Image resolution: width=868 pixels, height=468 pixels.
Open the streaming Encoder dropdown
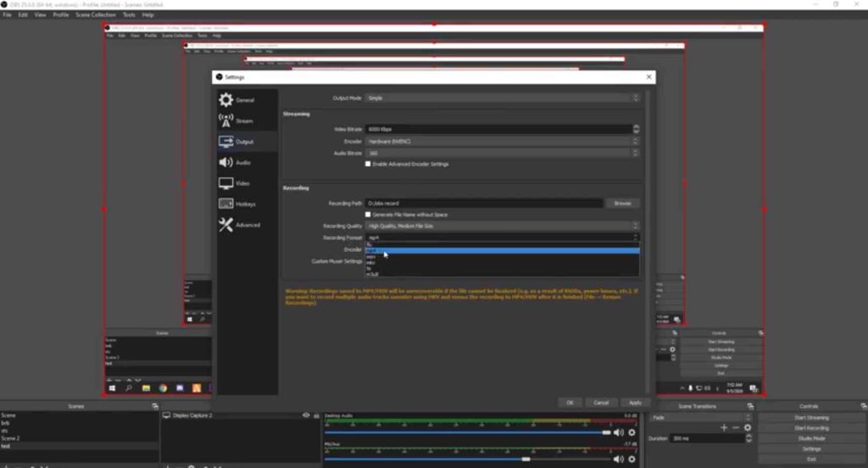(x=502, y=142)
